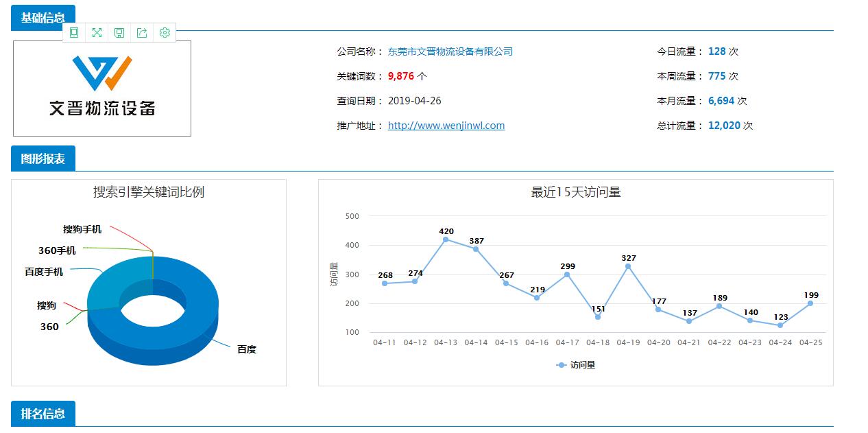The width and height of the screenshot is (868, 433).
Task: Open the http://www.wenjinwl.com link
Action: 446,126
